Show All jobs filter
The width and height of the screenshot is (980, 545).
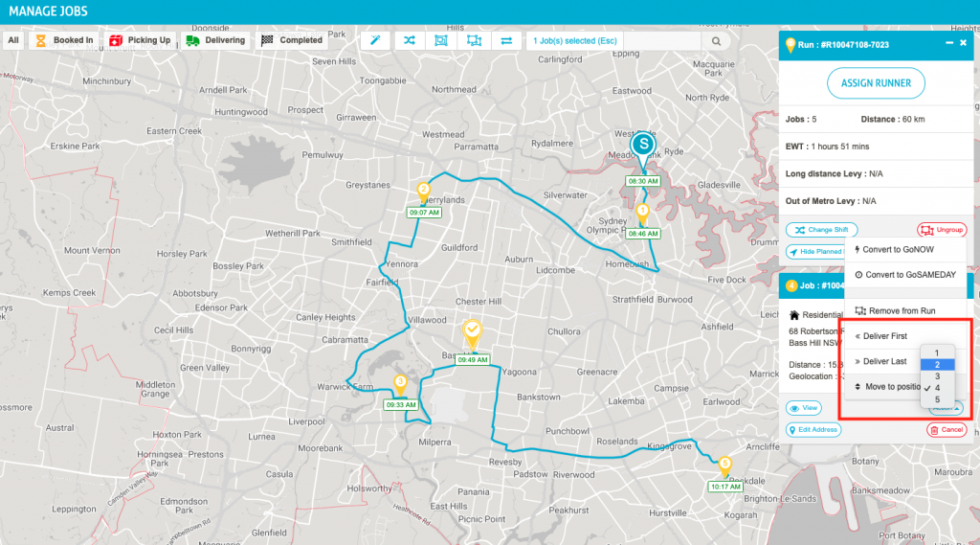[x=13, y=40]
